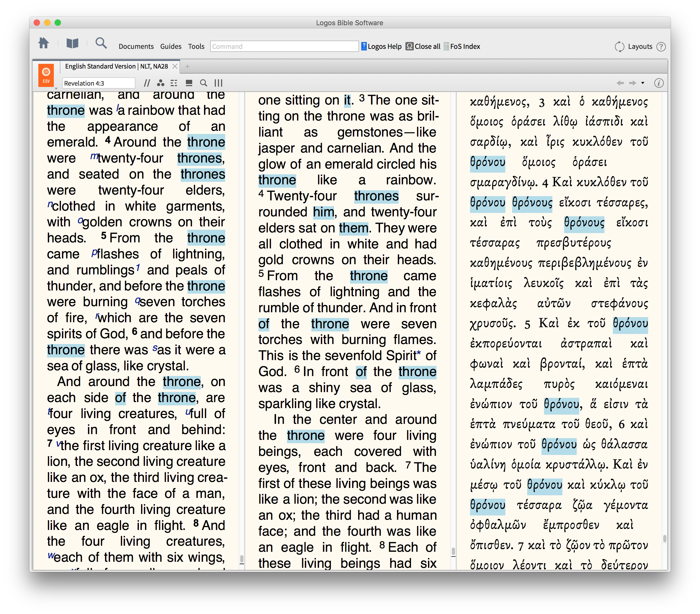Open the navigation history dropdown arrow

tap(643, 83)
